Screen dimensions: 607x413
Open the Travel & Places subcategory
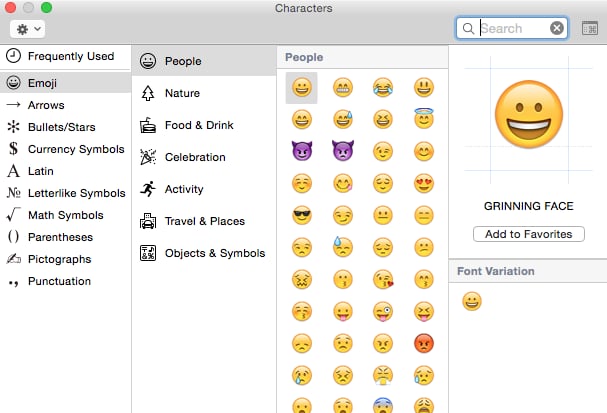click(x=204, y=221)
